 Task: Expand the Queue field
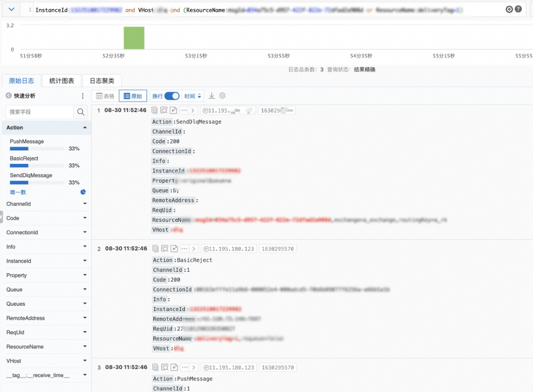click(x=46, y=289)
